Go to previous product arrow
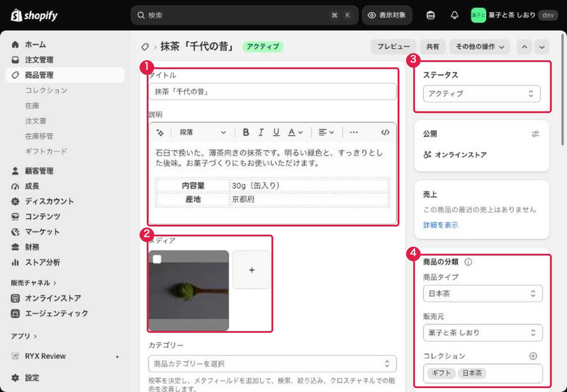Viewport: 567px width, 392px height. pyautogui.click(x=524, y=47)
